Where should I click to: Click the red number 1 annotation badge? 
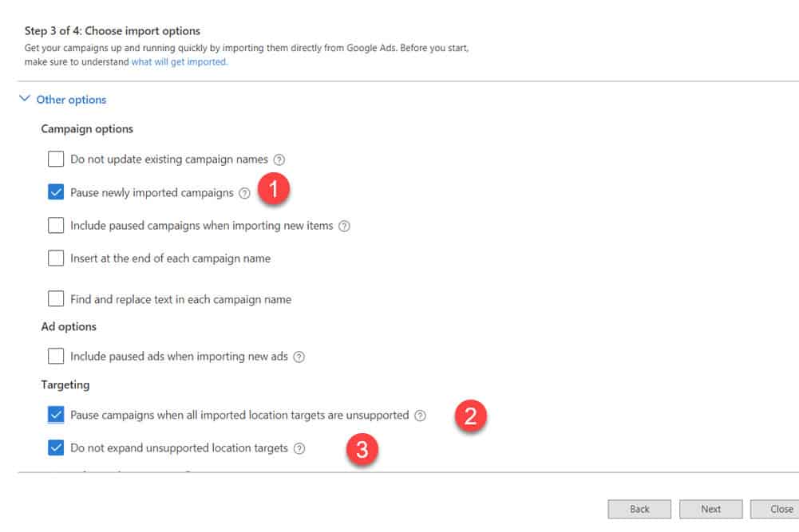[x=274, y=189]
